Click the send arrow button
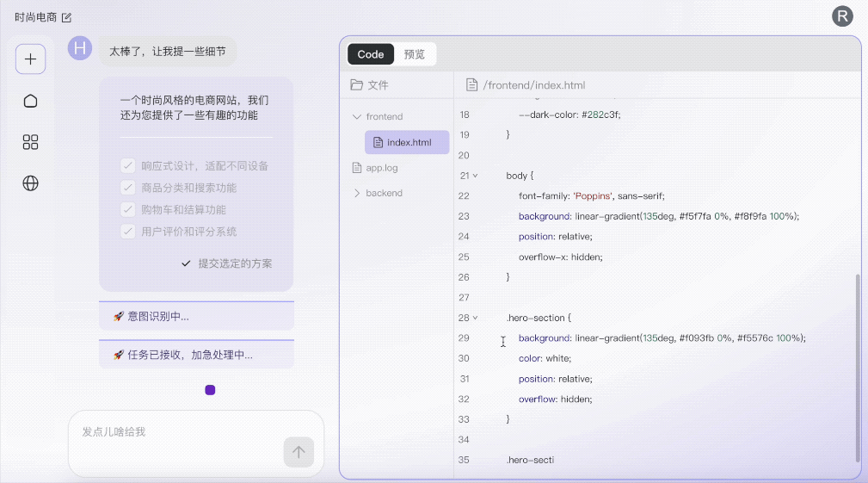This screenshot has height=483, width=868. [x=299, y=452]
